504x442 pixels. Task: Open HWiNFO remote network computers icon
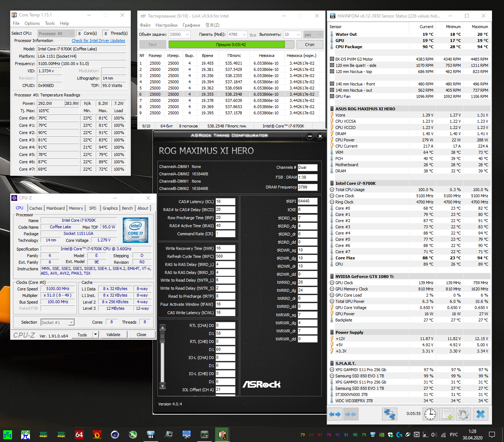[x=389, y=414]
